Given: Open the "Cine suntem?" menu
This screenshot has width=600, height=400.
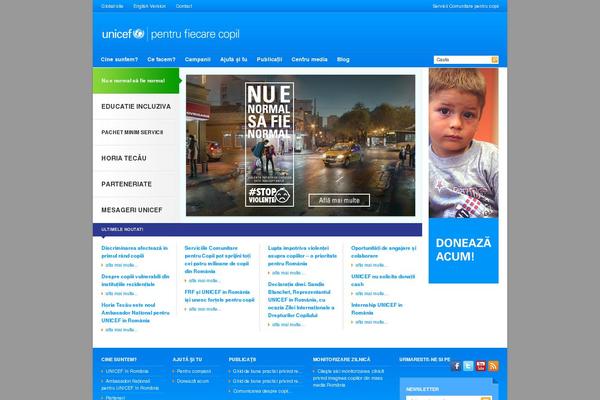Looking at the screenshot, I should tap(119, 59).
